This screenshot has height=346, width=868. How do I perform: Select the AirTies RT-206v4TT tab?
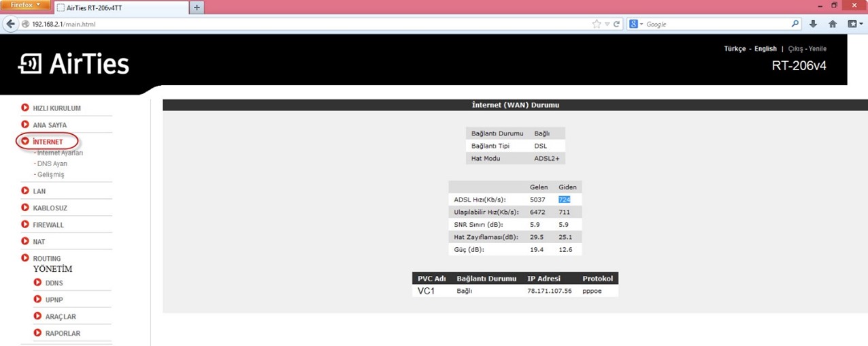pyautogui.click(x=120, y=7)
